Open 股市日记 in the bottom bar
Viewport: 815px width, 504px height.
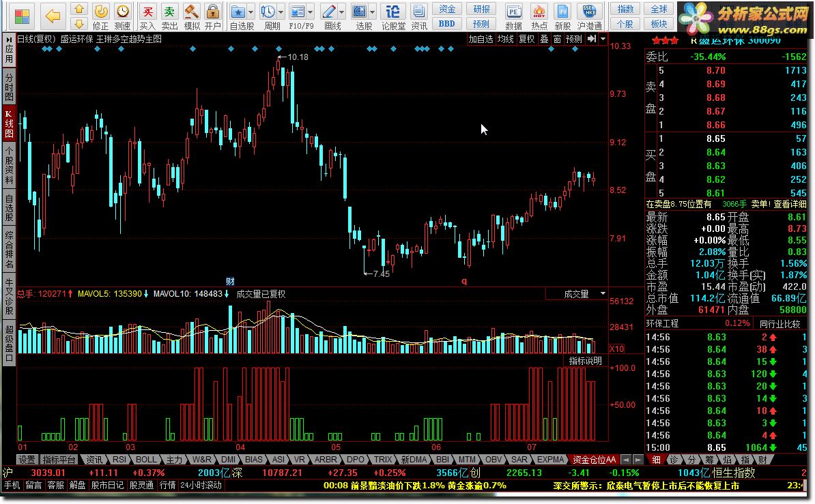[x=107, y=486]
